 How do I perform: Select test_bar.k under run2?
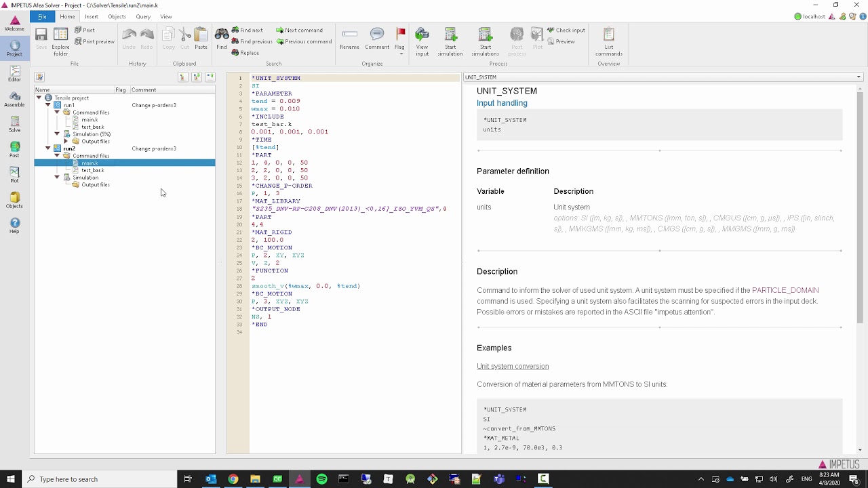click(92, 170)
